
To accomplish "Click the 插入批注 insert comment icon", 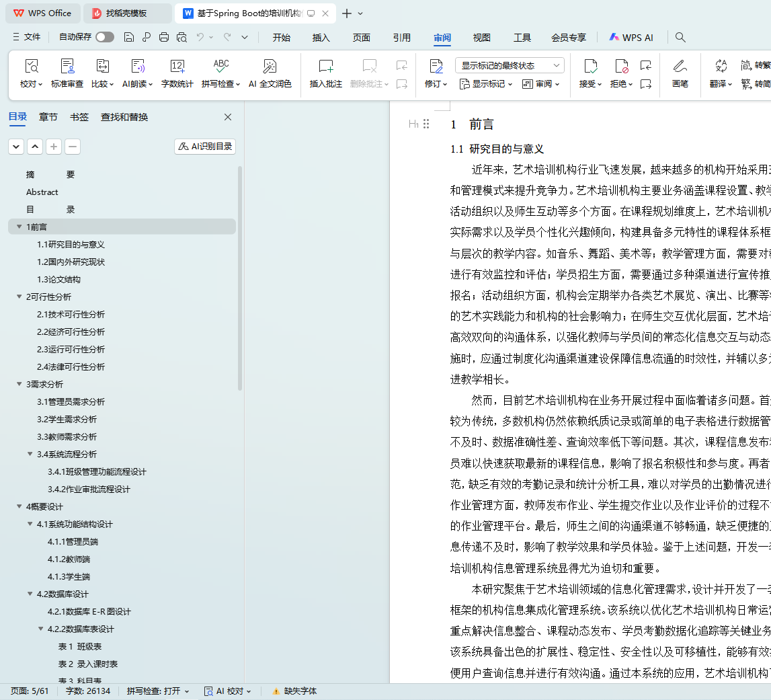I will (x=325, y=67).
